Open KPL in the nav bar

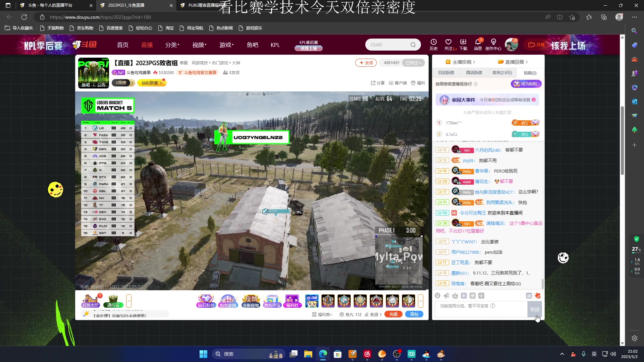click(275, 45)
